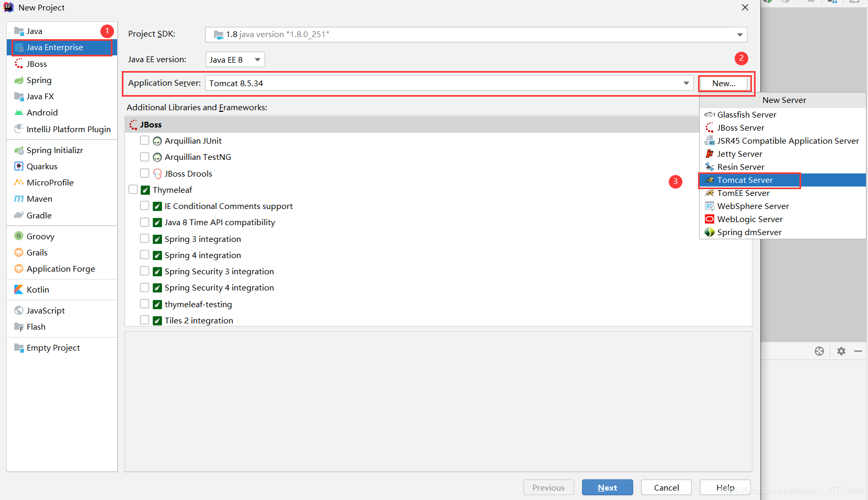Viewport: 868px width, 500px height.
Task: Open the Application Server Tomcat 8.5.34 dropdown
Action: [449, 83]
